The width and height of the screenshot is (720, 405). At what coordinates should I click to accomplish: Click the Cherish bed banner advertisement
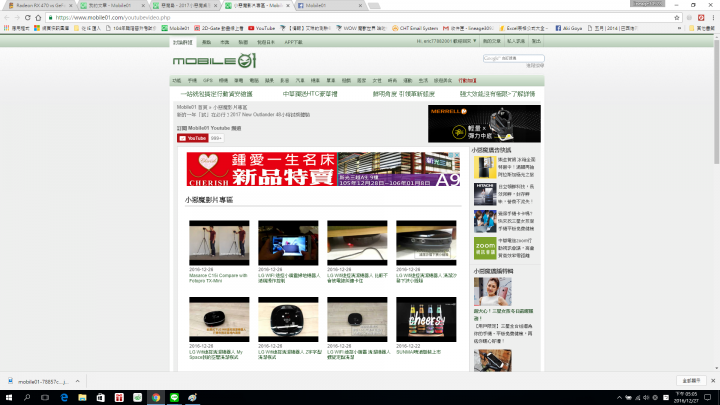323,169
